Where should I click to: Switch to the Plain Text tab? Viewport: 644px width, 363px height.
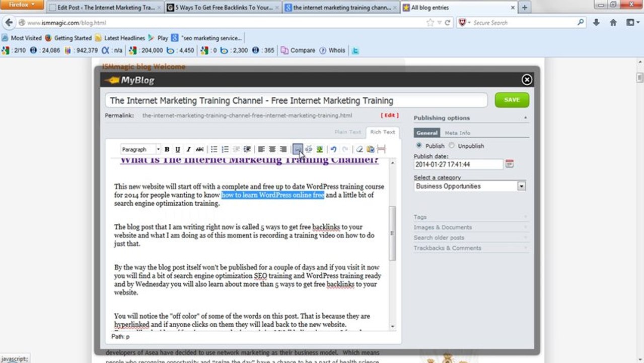coord(348,132)
